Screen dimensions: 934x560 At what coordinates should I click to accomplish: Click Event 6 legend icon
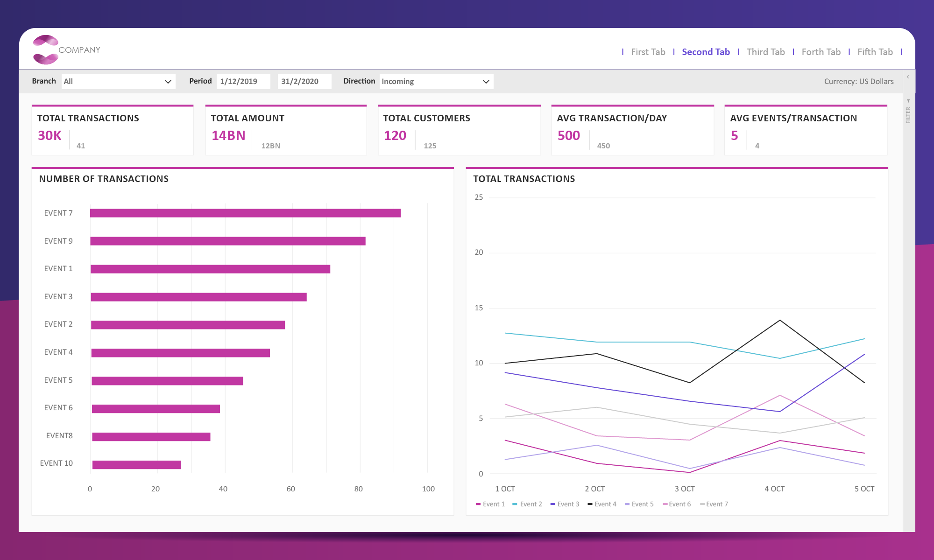tap(665, 504)
